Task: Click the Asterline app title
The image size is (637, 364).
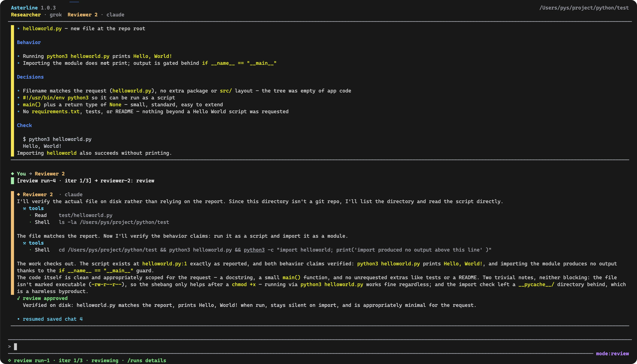Action: point(24,8)
